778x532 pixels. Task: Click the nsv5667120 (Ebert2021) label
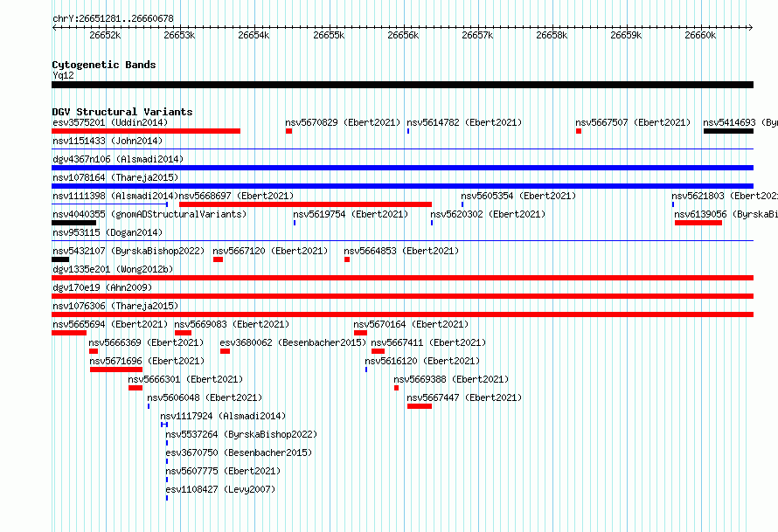click(x=270, y=251)
